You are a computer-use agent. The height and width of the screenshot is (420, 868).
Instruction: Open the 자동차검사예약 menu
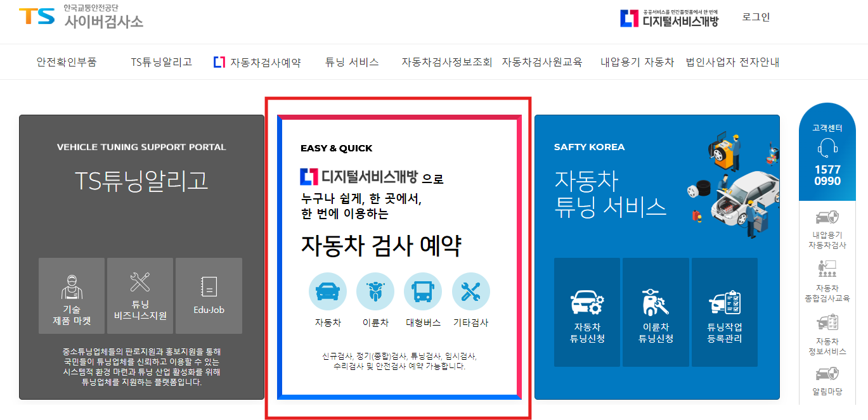[x=257, y=62]
